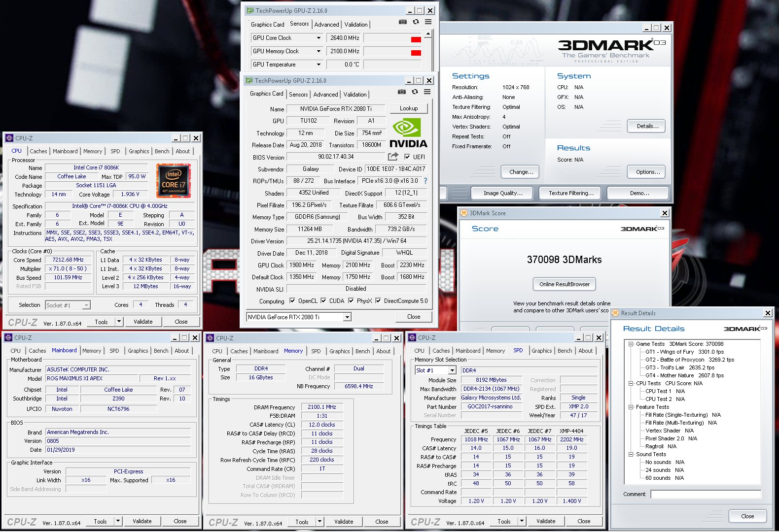Open the GPU Memory Clock sensor dropdown
This screenshot has height=532, width=779.
(x=319, y=51)
